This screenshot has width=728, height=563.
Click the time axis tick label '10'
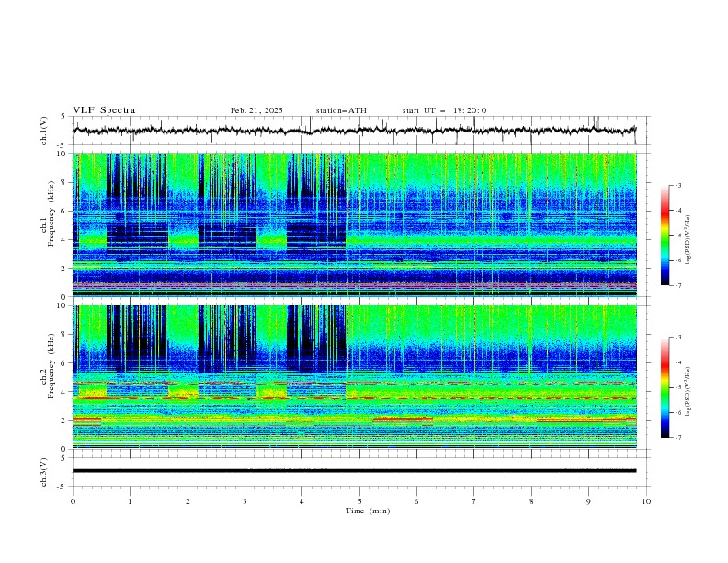(646, 501)
